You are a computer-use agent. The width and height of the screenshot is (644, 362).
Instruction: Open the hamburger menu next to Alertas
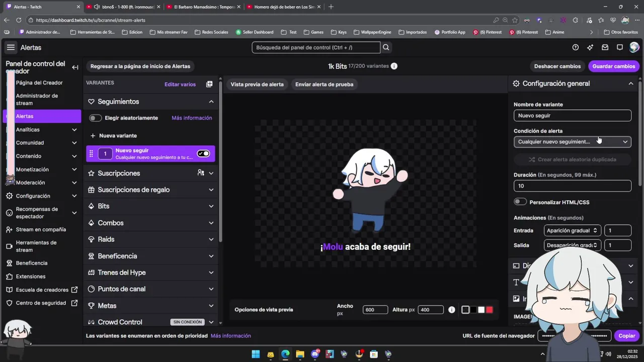point(11,47)
